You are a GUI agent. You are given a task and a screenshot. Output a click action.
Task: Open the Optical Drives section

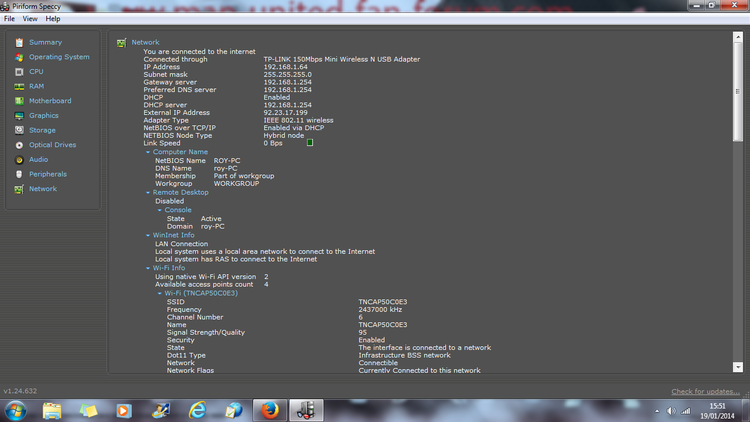tap(52, 145)
